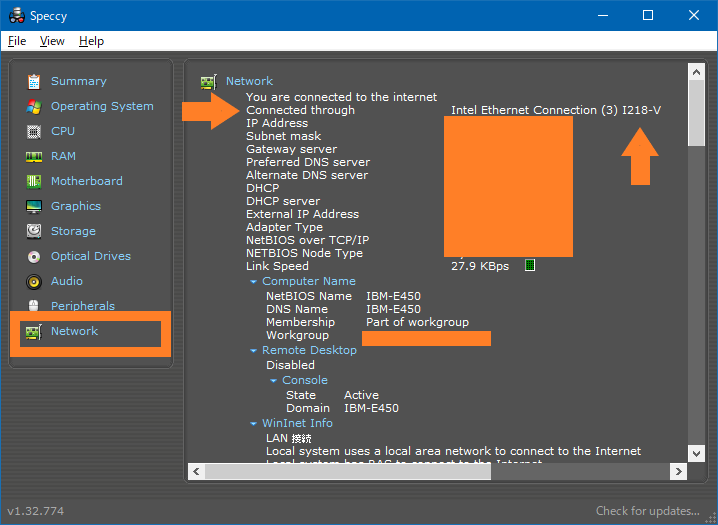Click the Check for updates link
718x525 pixels.
647,511
